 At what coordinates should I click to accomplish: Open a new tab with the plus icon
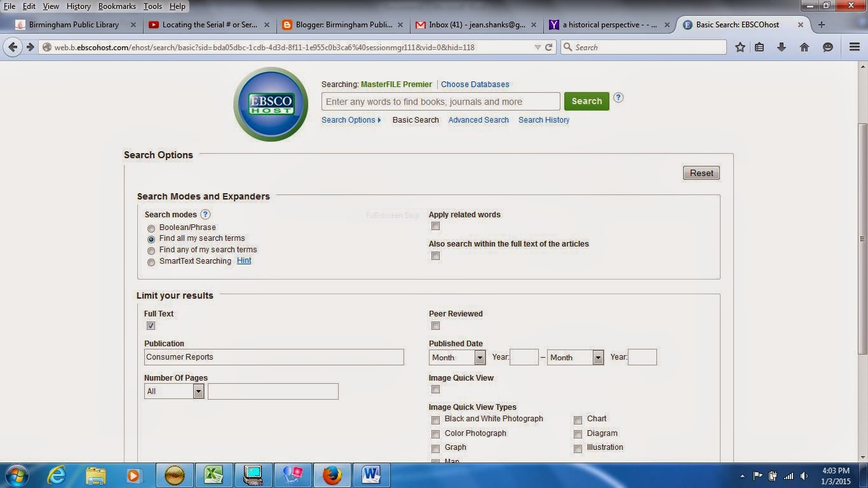[822, 25]
